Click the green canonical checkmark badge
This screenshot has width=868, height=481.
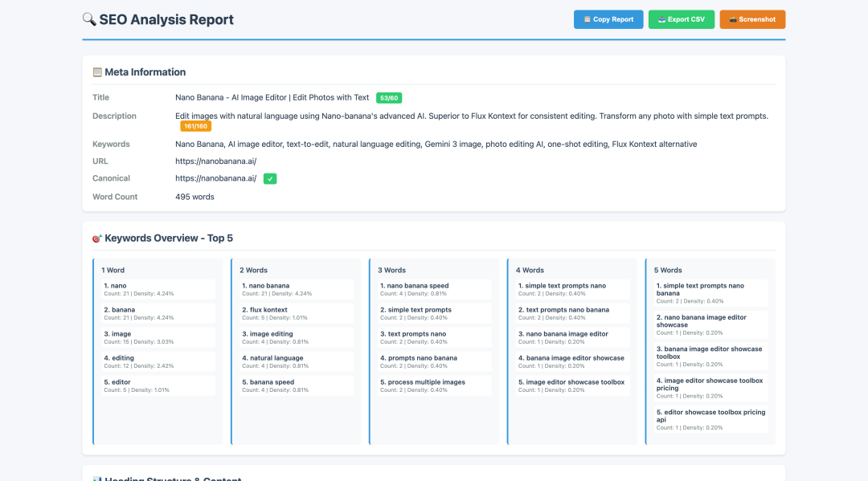point(270,178)
